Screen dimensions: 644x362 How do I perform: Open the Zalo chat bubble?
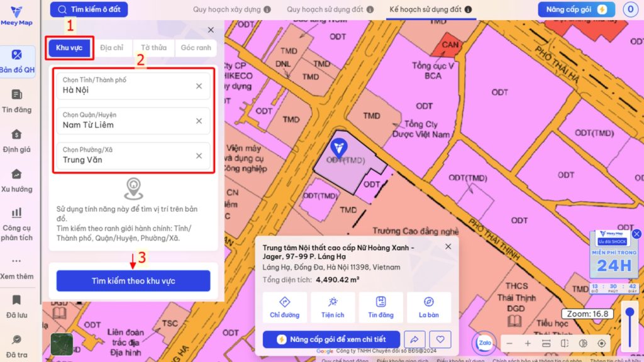484,343
